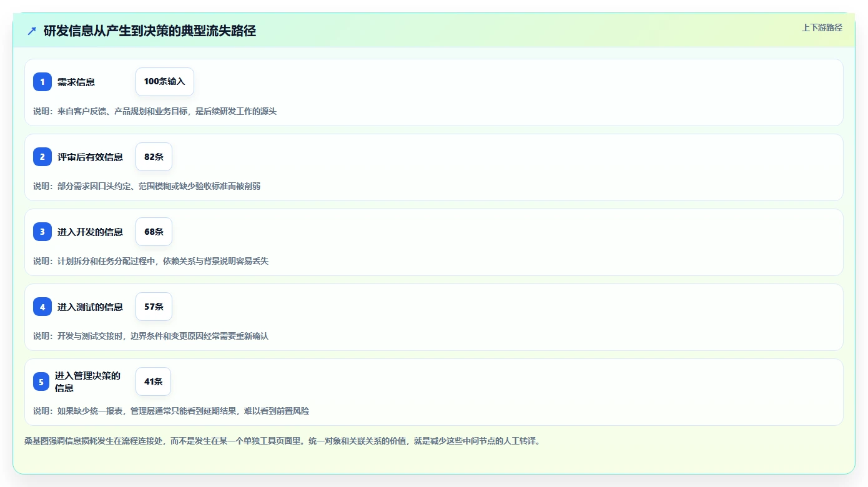868x487 pixels.
Task: Click the arrow icon beside the title
Action: (x=32, y=31)
